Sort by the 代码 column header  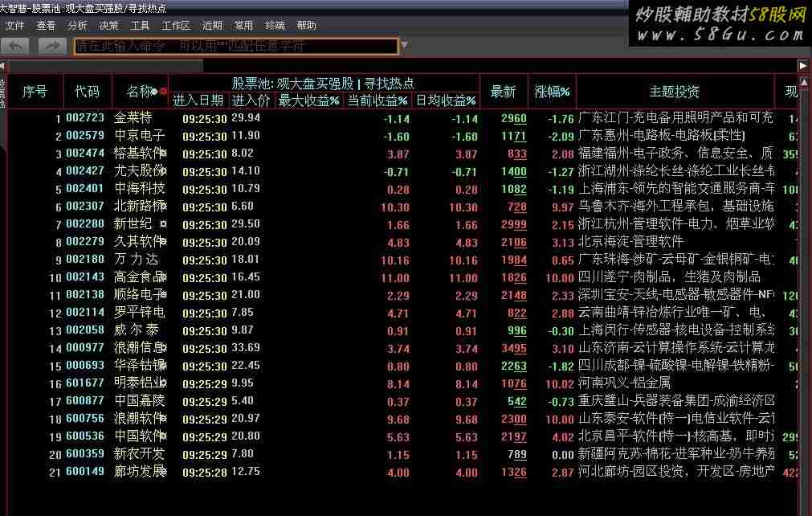click(x=87, y=92)
